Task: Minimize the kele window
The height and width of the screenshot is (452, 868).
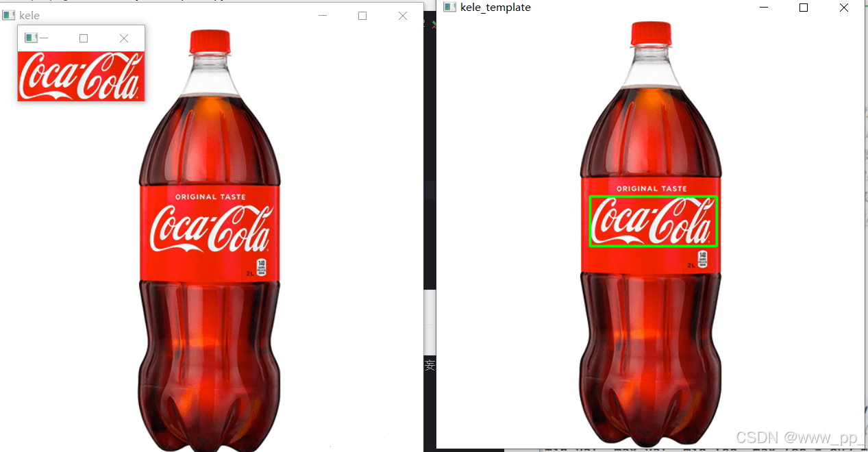Action: [323, 16]
